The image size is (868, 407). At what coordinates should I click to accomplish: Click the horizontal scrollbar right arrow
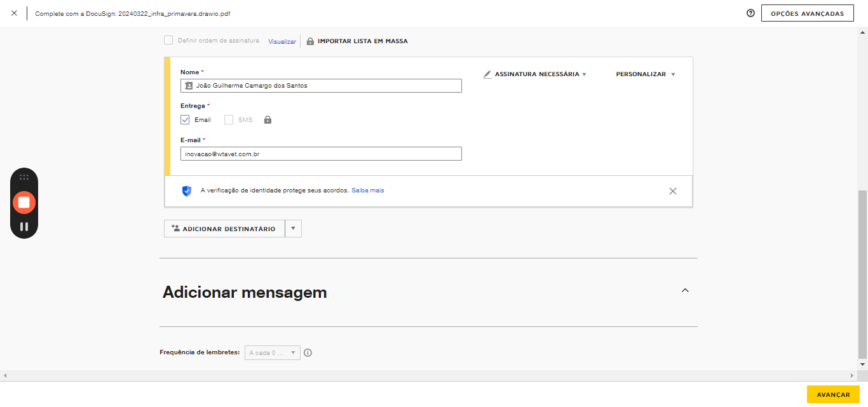[x=853, y=375]
